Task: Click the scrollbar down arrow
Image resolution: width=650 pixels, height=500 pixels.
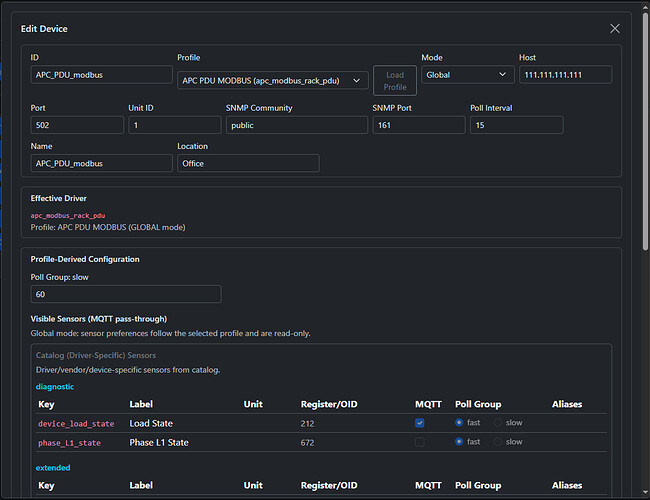Action: click(x=645, y=493)
